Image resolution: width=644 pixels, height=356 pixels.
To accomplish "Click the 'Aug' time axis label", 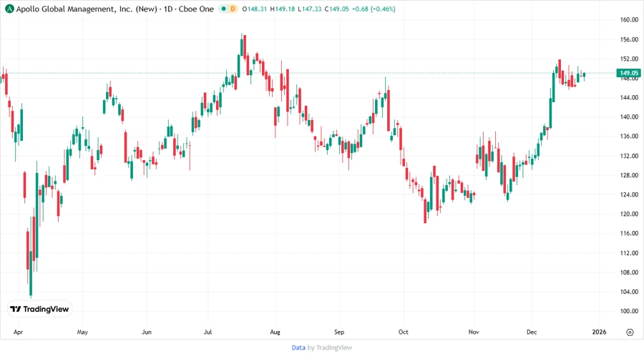I will click(x=275, y=332).
